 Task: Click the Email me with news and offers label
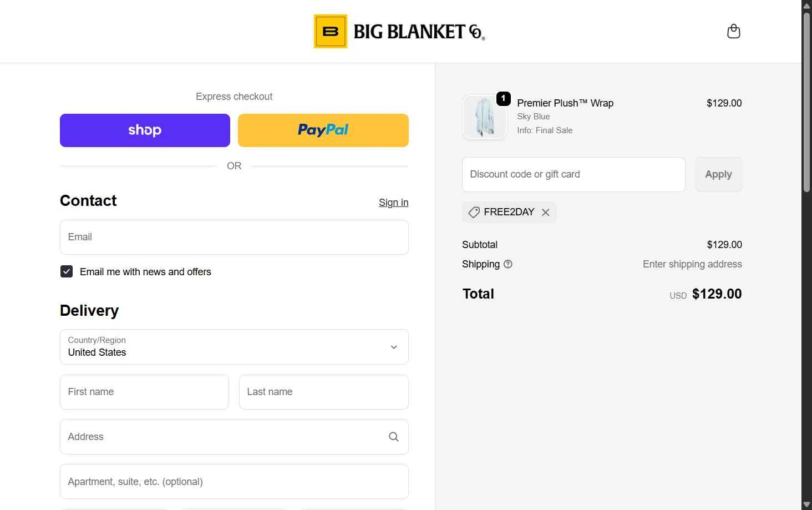(145, 272)
